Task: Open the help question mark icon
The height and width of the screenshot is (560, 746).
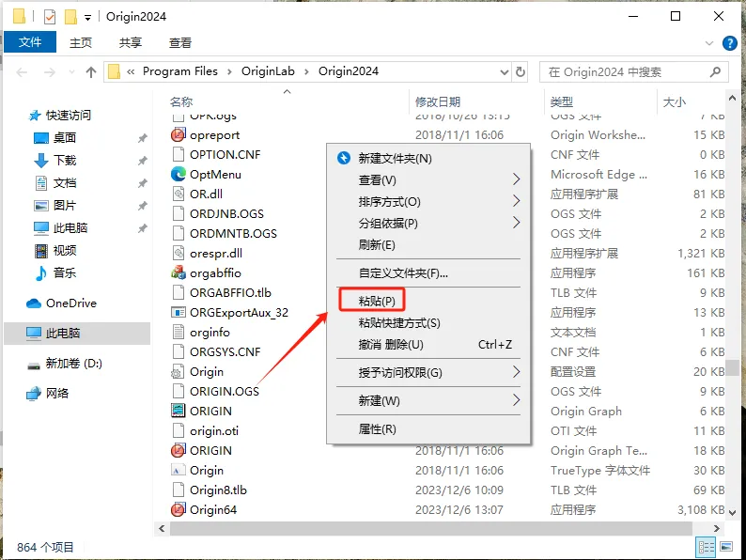Action: [x=729, y=43]
